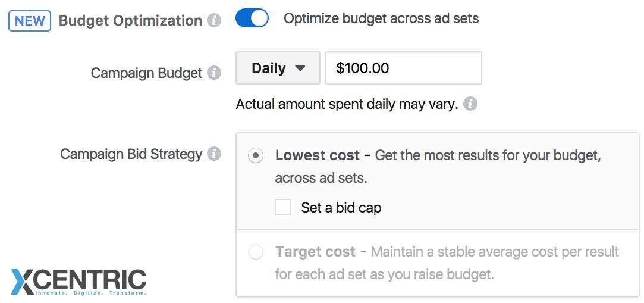Screen dimensions: 644x303
Task: Click 'Optimize budget across ad sets' text
Action: click(381, 18)
